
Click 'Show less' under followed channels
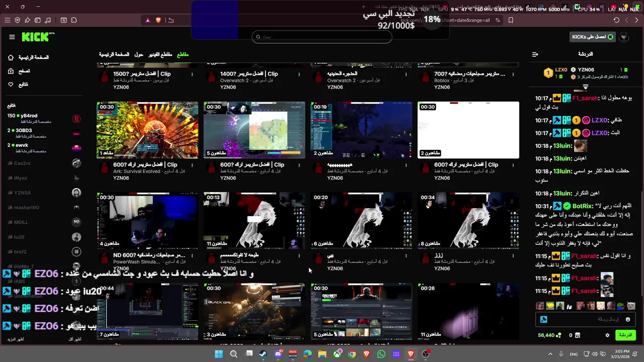[x=74, y=339]
